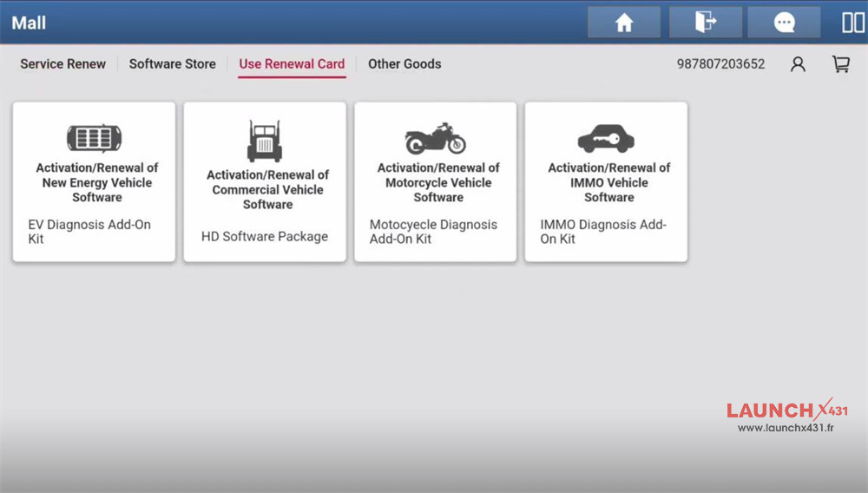Click the HD Software Package text

tap(265, 237)
